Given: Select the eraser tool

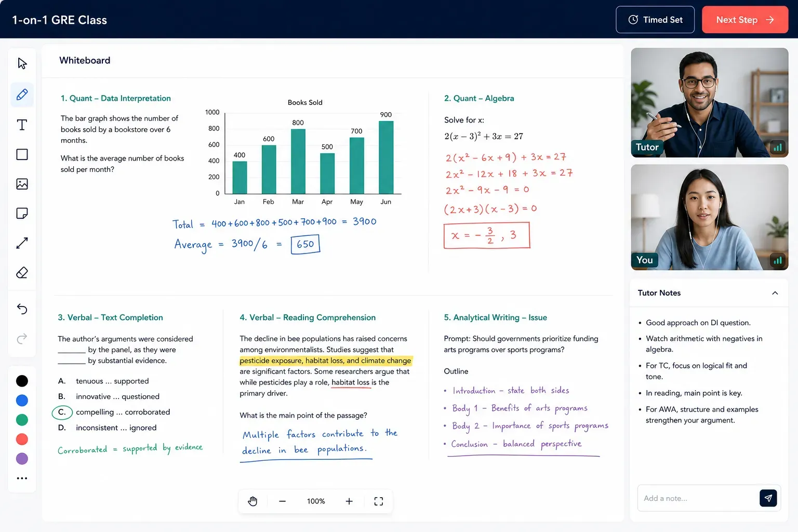Looking at the screenshot, I should (22, 273).
